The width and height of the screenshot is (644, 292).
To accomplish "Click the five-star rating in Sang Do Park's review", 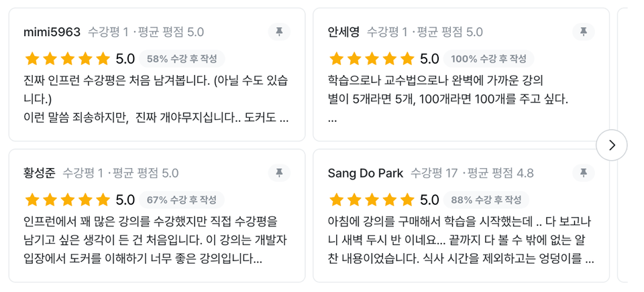I will (371, 200).
